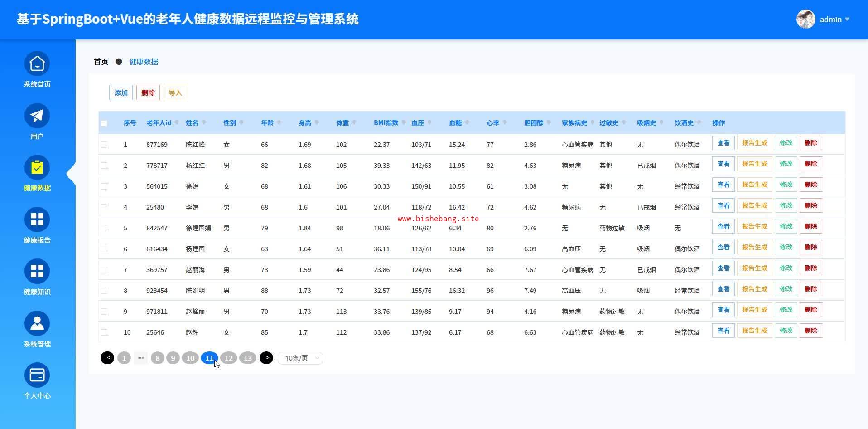The height and width of the screenshot is (429, 868).
Task: Click the 系统管理 person icon
Action: pos(37,324)
